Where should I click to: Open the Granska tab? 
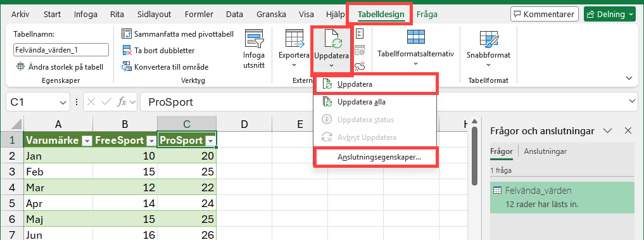[272, 15]
